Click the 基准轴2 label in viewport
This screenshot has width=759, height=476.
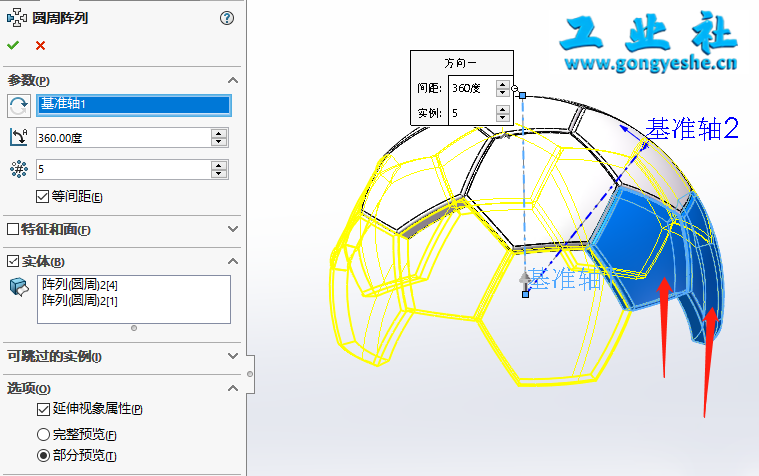tap(692, 129)
